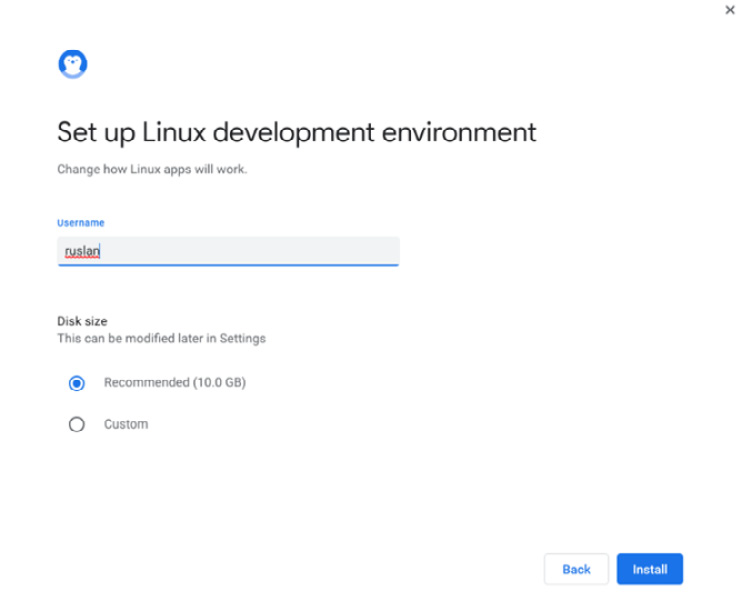Click the 'Disk size' label
Viewport: 742px width, 611px height.
point(82,321)
